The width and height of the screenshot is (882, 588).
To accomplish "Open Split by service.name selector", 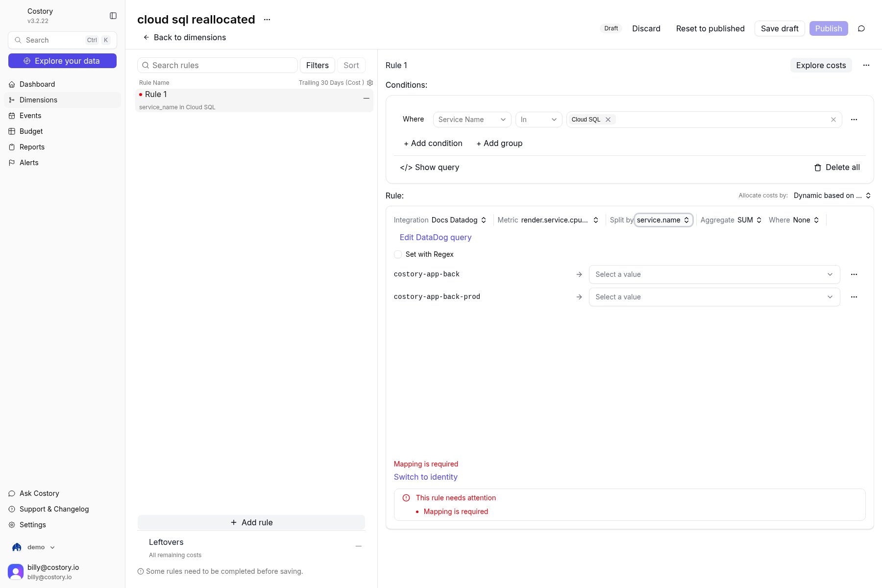I will coord(663,220).
